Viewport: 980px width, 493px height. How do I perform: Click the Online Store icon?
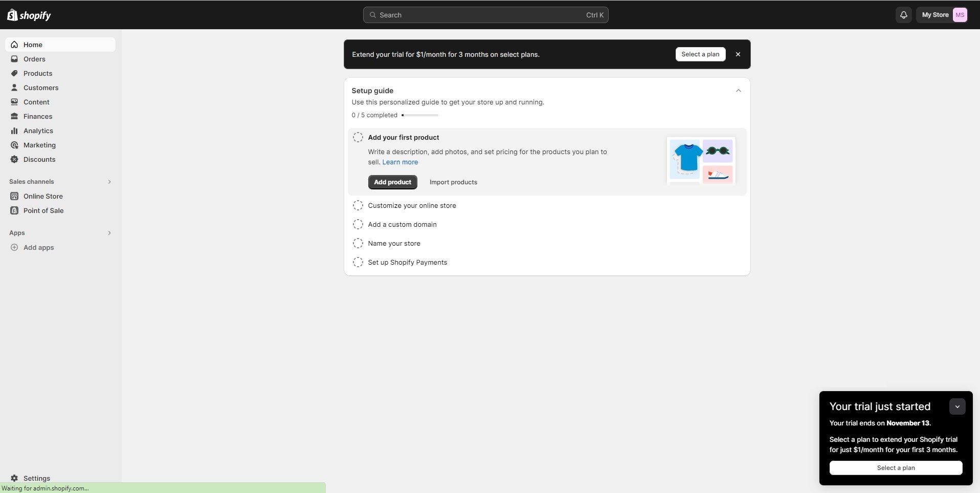14,196
